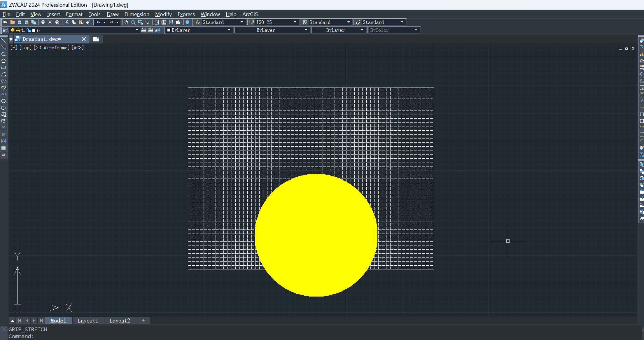This screenshot has width=644, height=340.
Task: Open the Draw menu
Action: pos(113,14)
